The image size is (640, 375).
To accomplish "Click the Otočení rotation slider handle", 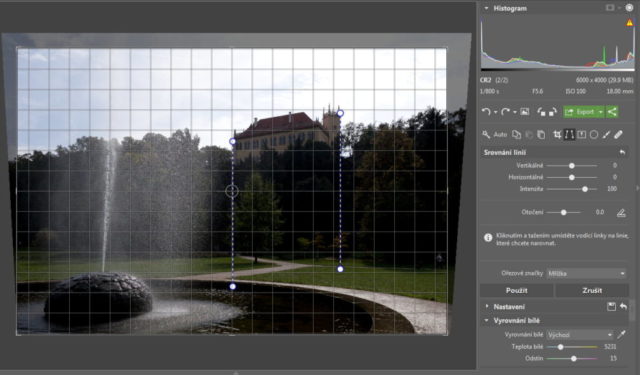I will [x=564, y=212].
